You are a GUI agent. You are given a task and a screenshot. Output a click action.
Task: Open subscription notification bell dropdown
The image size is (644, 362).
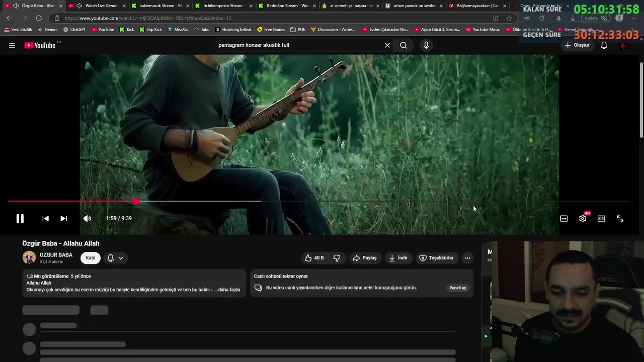click(115, 258)
